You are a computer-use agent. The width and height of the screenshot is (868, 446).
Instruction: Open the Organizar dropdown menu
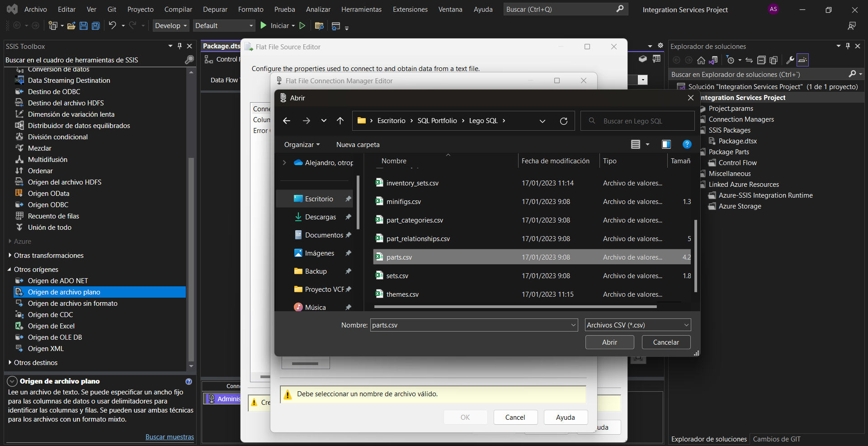coord(302,145)
